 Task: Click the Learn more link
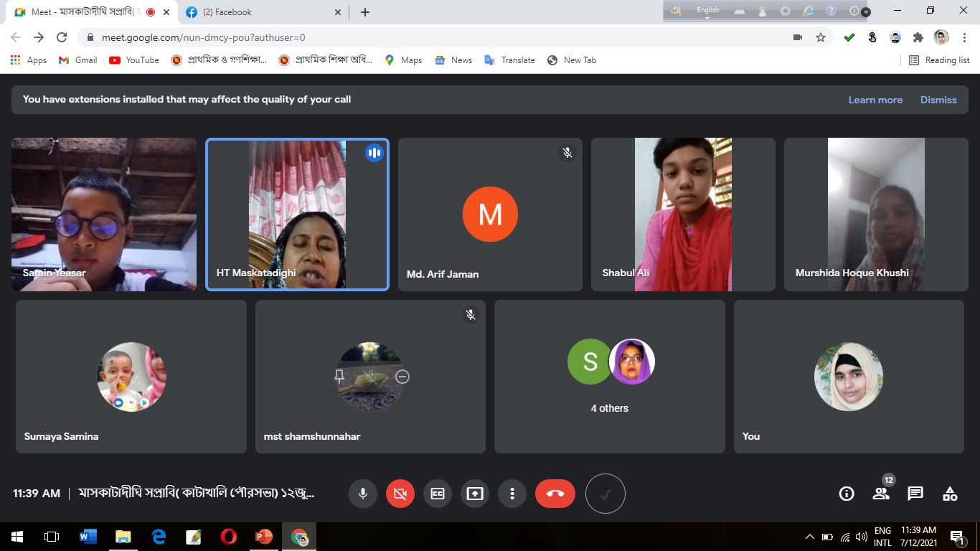click(875, 100)
